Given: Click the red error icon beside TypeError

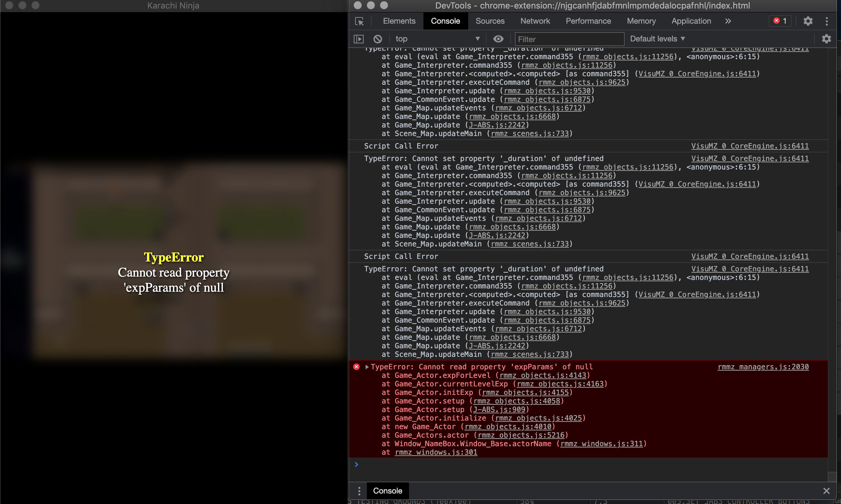Looking at the screenshot, I should point(356,367).
